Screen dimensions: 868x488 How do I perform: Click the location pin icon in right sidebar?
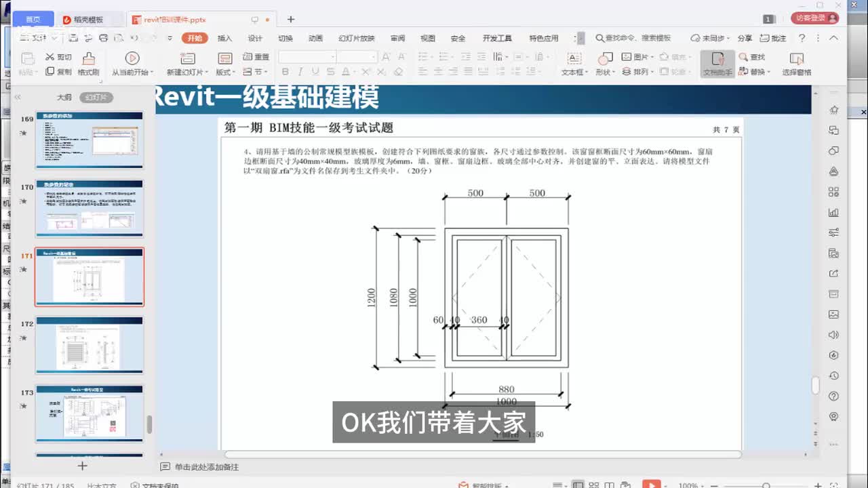click(x=833, y=416)
